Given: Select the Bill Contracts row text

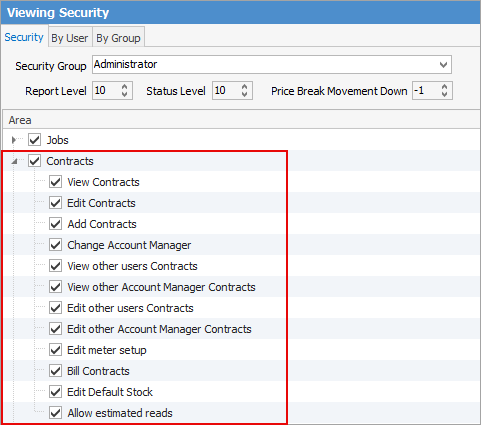Looking at the screenshot, I should coord(98,371).
